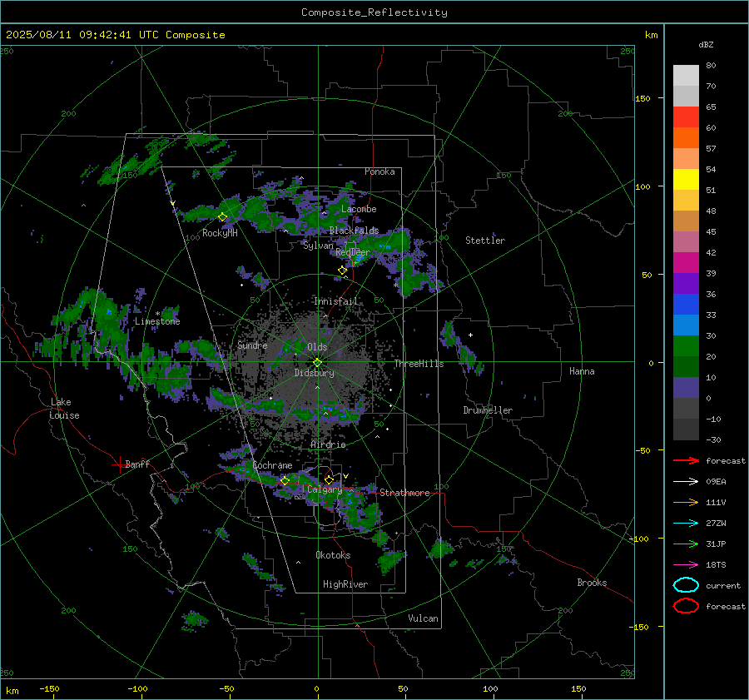
Task: Click the yellow diamond marker below Cochrane
Action: click(x=285, y=480)
